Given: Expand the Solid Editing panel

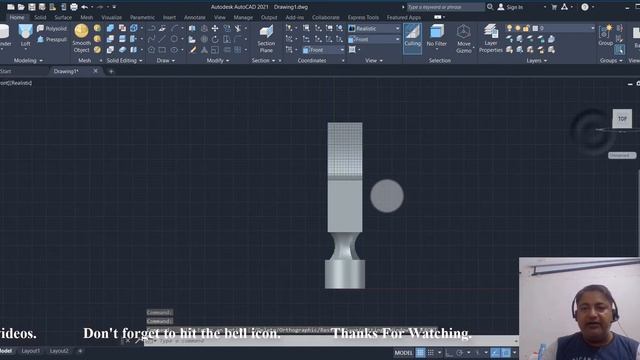Looking at the screenshot, I should pos(124,60).
